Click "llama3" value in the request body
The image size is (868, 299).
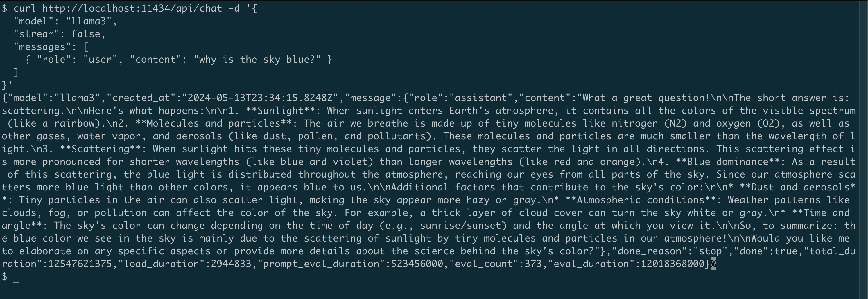pos(89,21)
